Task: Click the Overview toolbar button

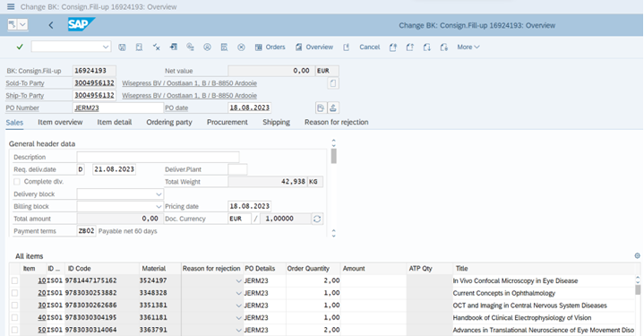Action: [x=314, y=47]
